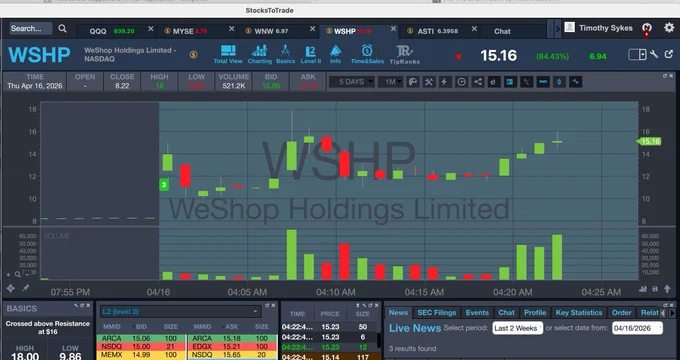Click the BASICS panel wrench icon
This screenshot has width=680, height=360.
coord(76,305)
